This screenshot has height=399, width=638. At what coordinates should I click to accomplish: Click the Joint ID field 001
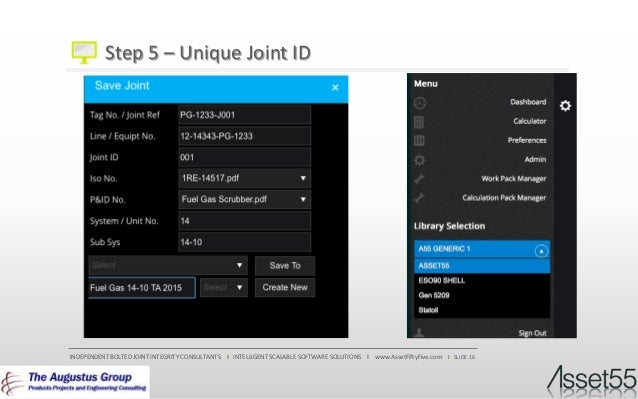click(x=245, y=157)
